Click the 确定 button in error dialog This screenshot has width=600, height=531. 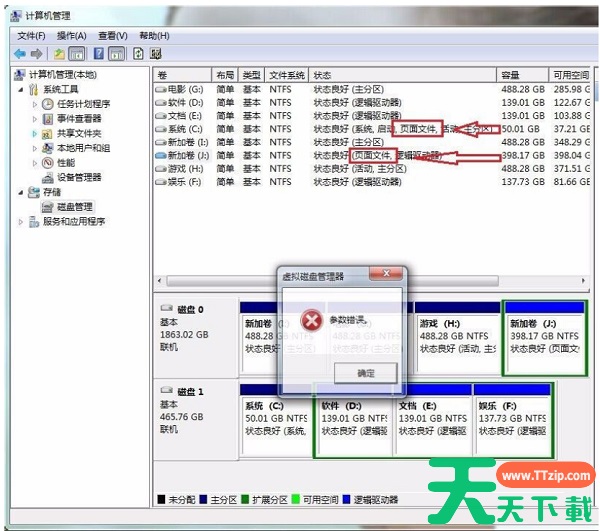pos(366,373)
